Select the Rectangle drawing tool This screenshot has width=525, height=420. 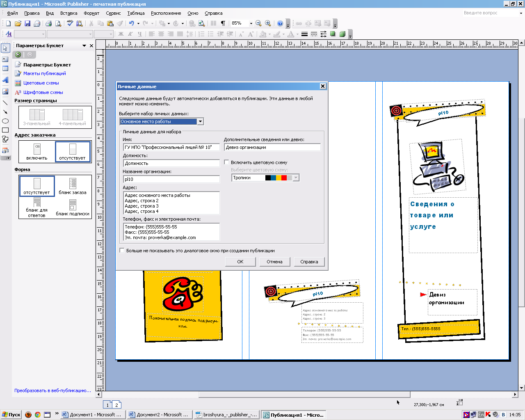[5, 130]
